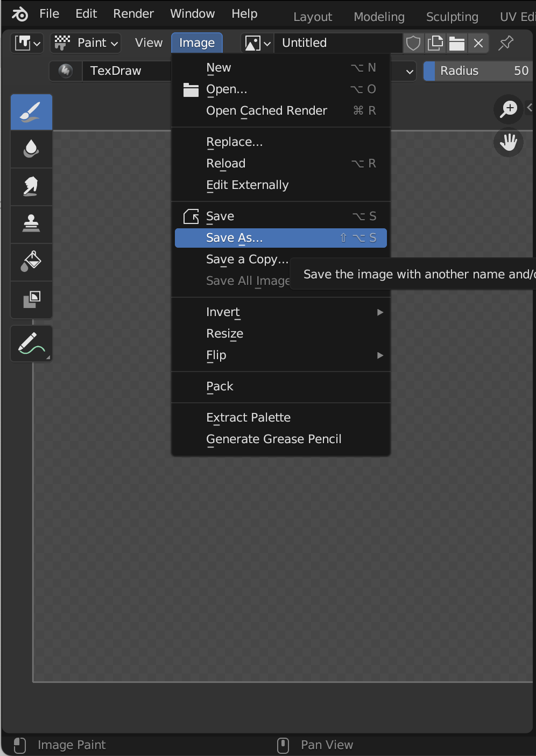Screen dimensions: 536x756
Task: Choose Pack menu entry
Action: [x=281, y=387]
